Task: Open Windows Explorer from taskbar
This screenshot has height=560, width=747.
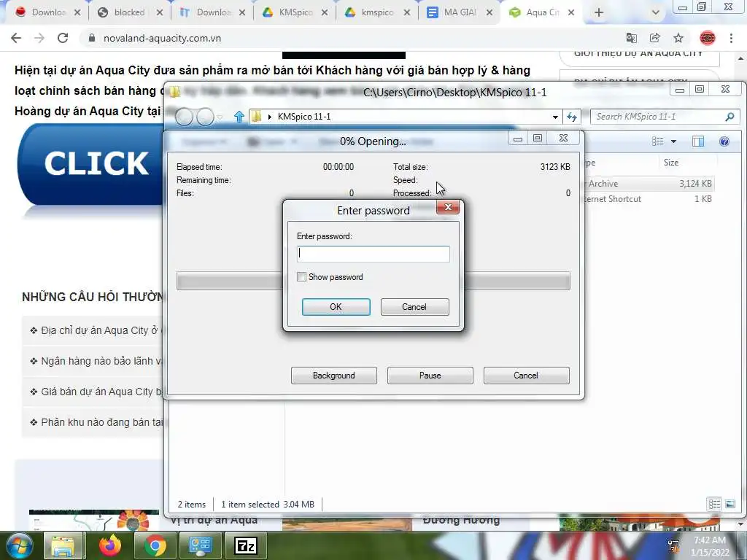Action: coord(63,545)
